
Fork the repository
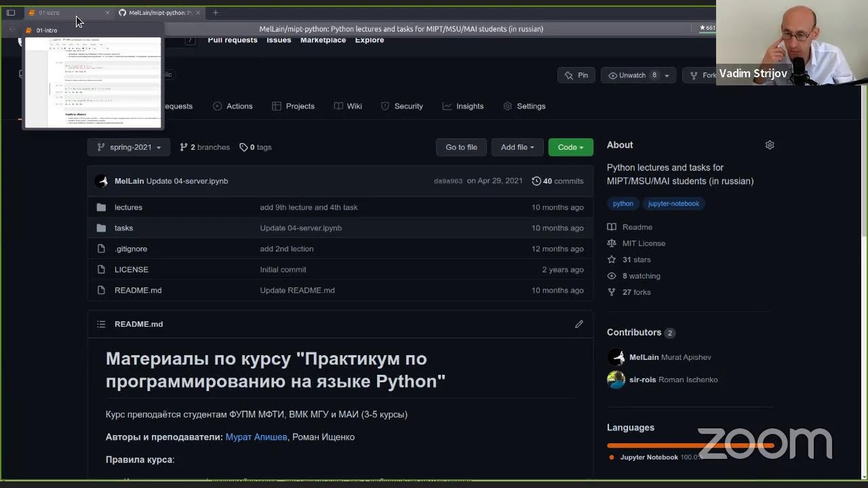click(x=703, y=75)
